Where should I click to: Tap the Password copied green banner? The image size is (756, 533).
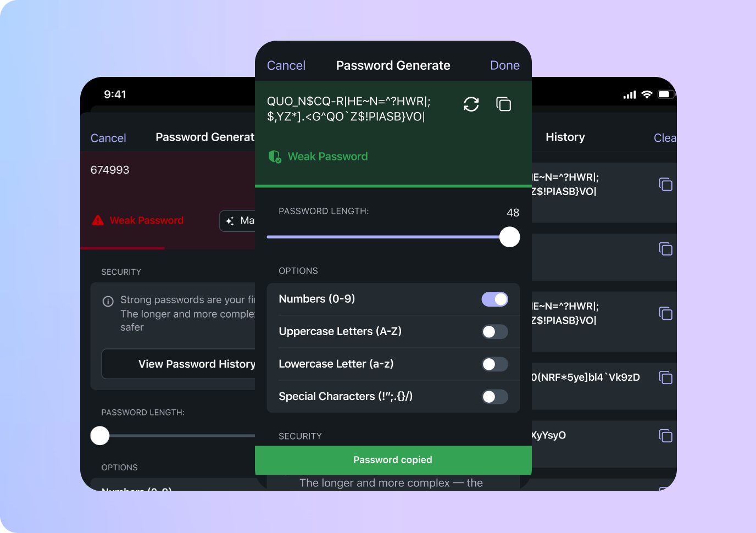point(393,460)
